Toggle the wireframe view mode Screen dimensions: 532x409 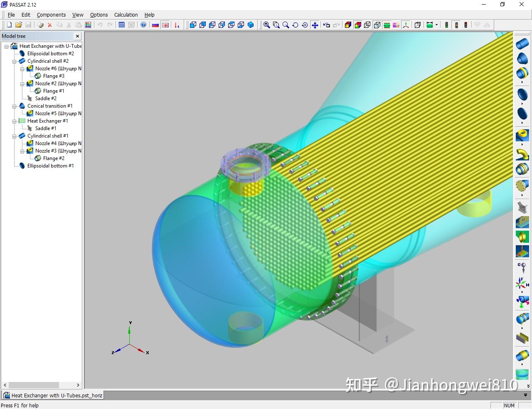(367, 25)
